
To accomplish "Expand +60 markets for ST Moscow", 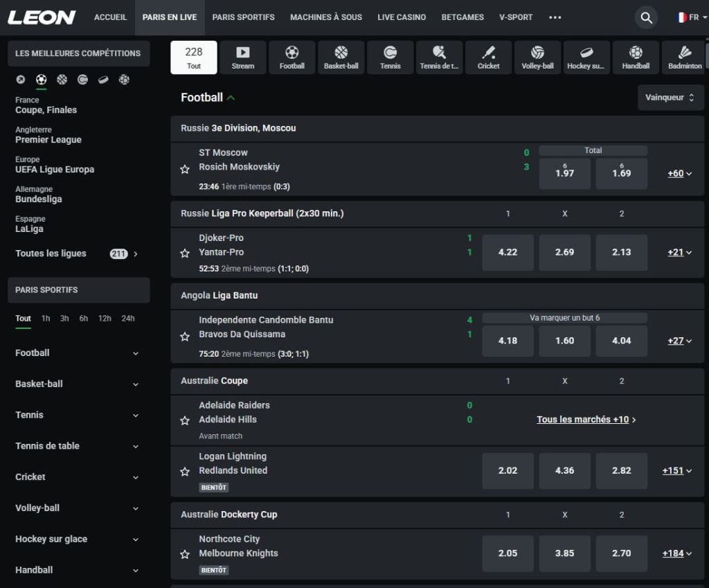I will [680, 173].
